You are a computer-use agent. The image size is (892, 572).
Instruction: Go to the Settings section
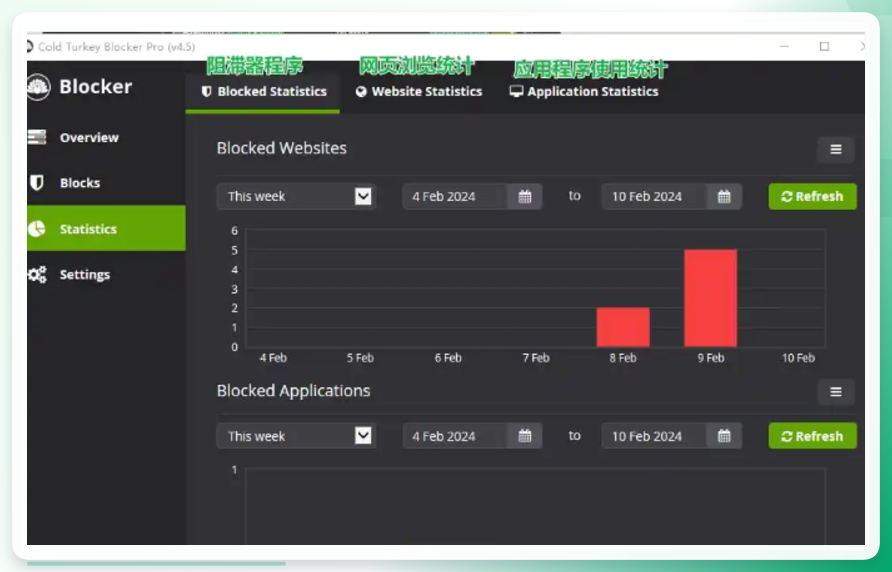click(x=106, y=274)
